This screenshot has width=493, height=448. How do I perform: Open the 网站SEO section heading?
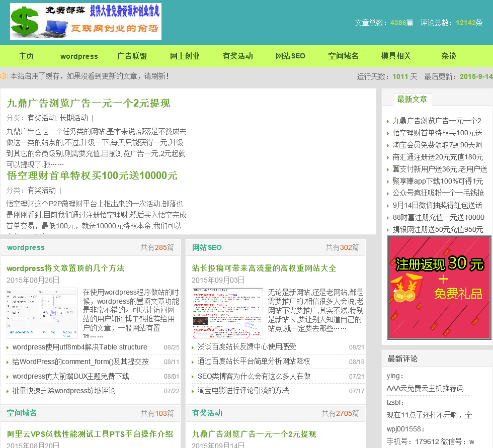[x=207, y=247]
